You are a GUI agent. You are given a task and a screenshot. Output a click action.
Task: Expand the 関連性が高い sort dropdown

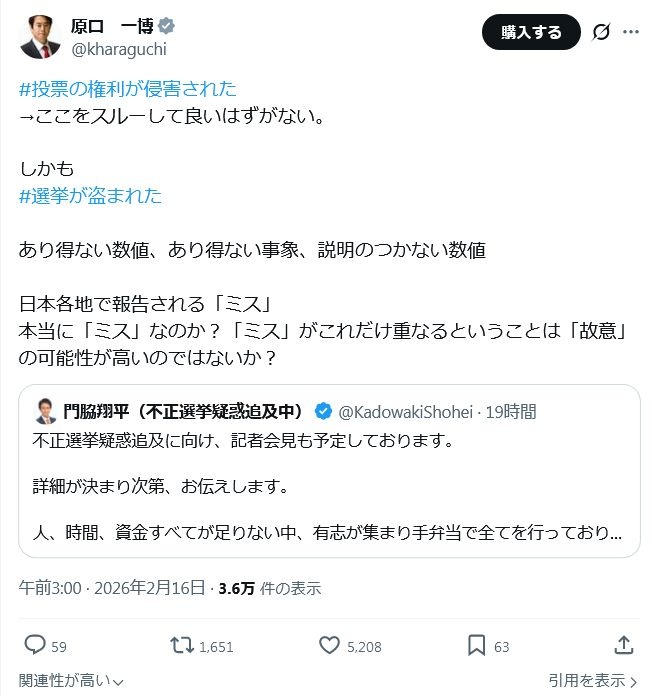[71, 681]
